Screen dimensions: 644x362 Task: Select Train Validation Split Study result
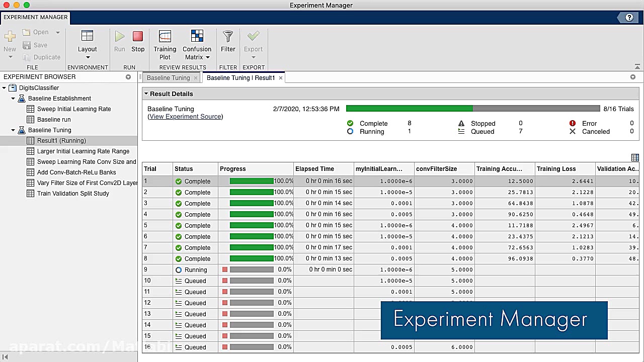point(73,194)
